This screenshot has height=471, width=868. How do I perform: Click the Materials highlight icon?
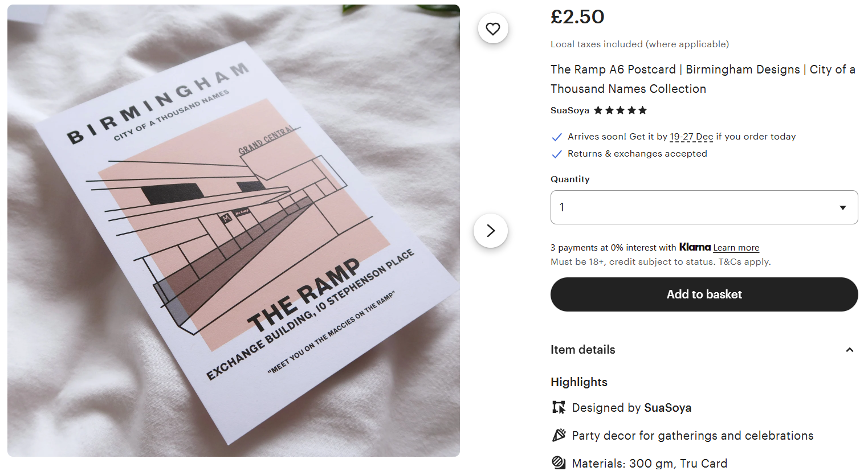click(559, 462)
